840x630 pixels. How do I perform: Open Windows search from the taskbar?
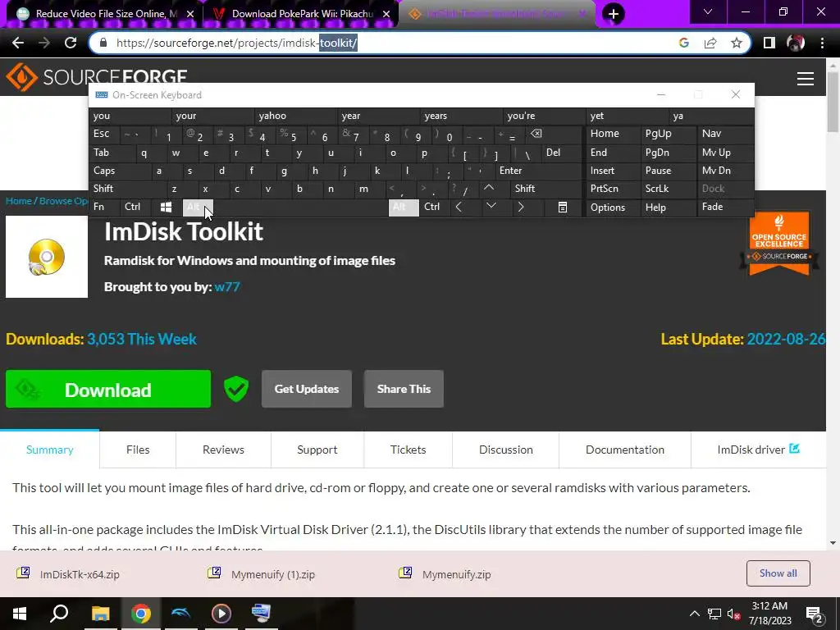(x=59, y=614)
